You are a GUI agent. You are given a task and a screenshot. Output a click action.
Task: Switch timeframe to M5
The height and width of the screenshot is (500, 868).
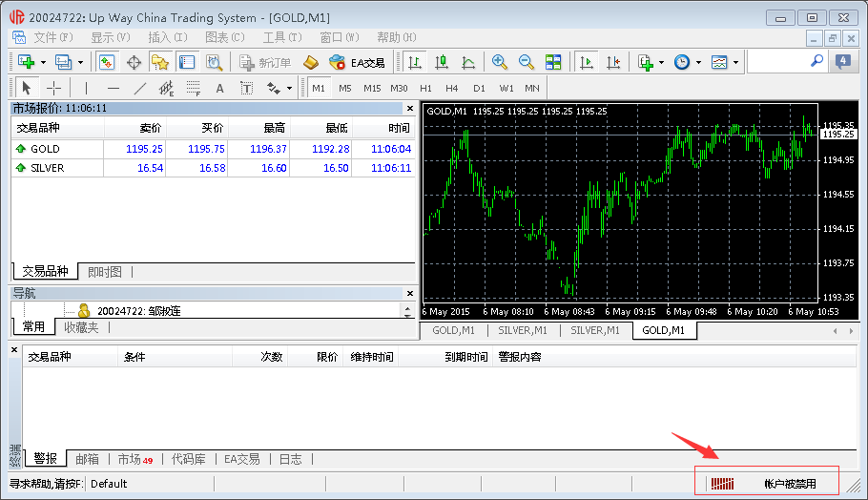coord(345,88)
